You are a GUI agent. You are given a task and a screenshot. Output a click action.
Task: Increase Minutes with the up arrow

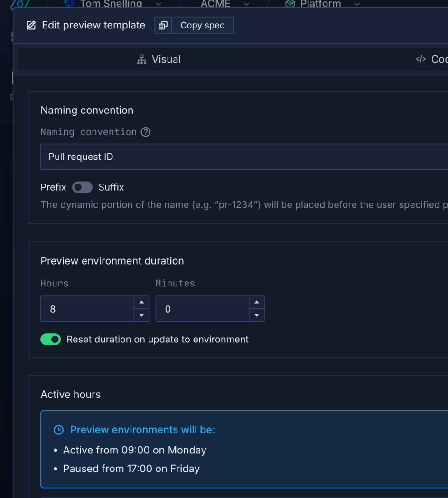click(x=256, y=303)
